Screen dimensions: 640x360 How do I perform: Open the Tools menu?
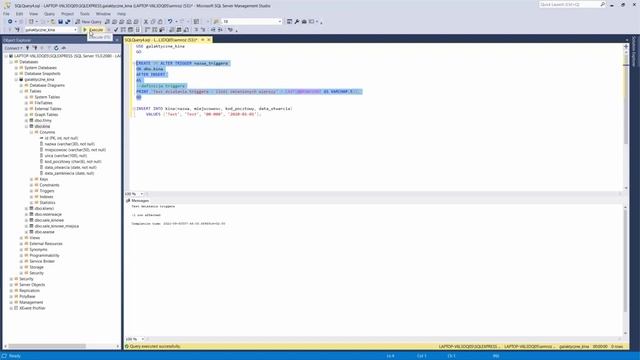(x=85, y=14)
